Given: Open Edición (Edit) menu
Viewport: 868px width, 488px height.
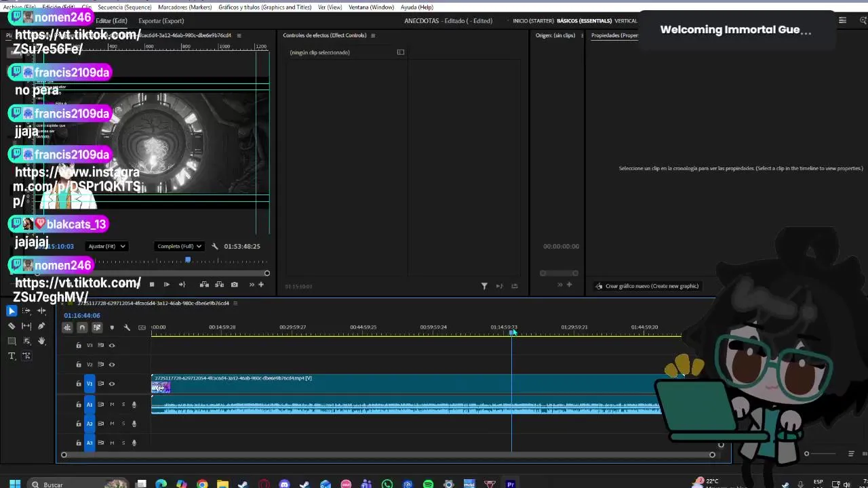Looking at the screenshot, I should pyautogui.click(x=58, y=7).
